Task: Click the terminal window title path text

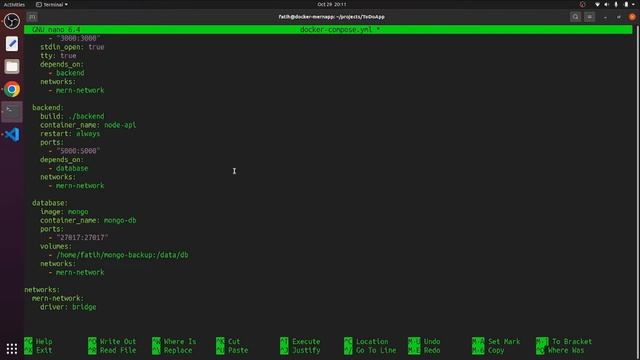Action: (x=331, y=17)
